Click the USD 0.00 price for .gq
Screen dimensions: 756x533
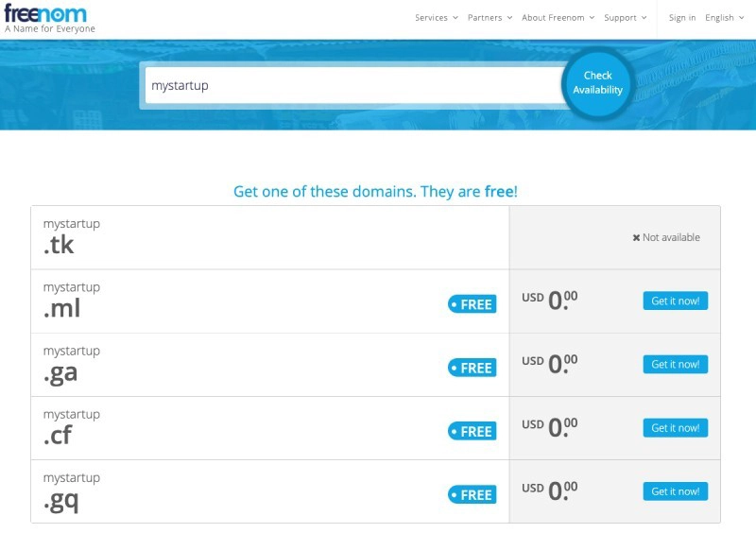pos(550,491)
